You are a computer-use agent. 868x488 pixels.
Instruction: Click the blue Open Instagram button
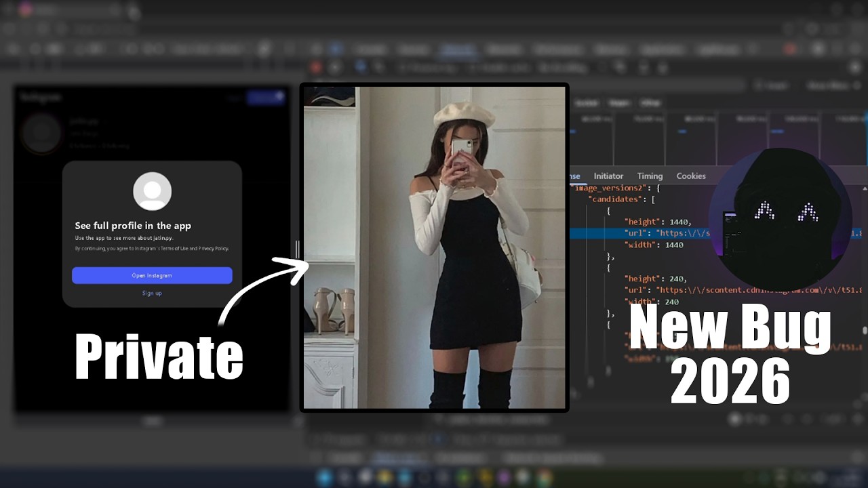(152, 275)
